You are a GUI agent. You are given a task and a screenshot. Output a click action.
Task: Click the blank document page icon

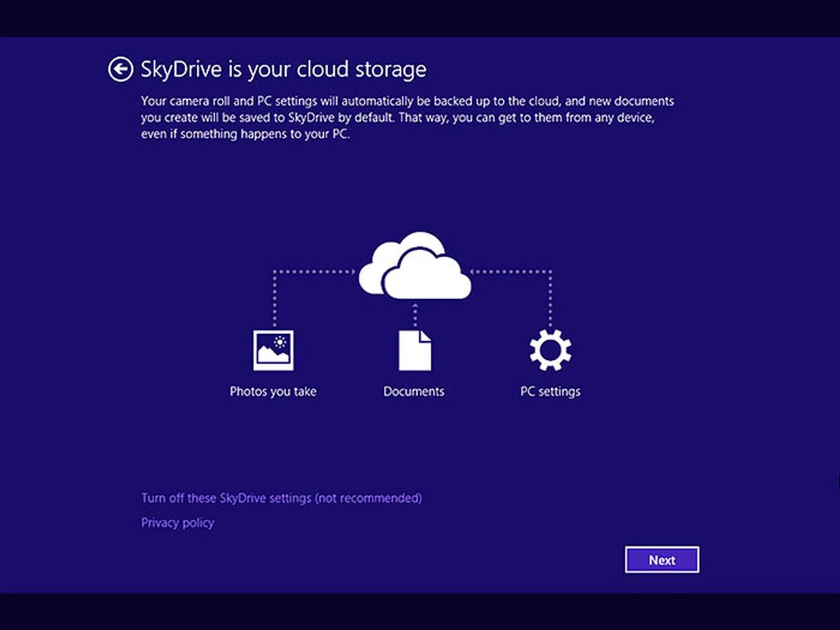414,350
